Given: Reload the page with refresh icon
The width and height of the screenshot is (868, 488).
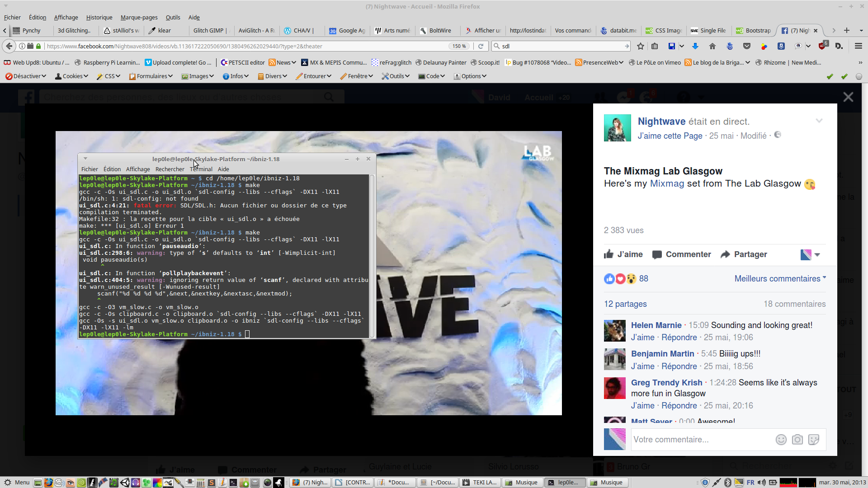Looking at the screenshot, I should (481, 46).
